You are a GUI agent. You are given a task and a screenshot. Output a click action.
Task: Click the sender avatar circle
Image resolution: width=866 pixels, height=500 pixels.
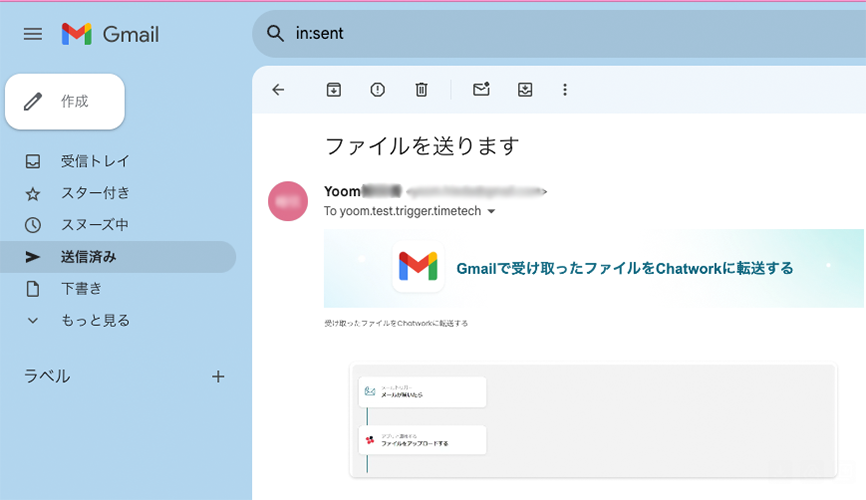288,201
